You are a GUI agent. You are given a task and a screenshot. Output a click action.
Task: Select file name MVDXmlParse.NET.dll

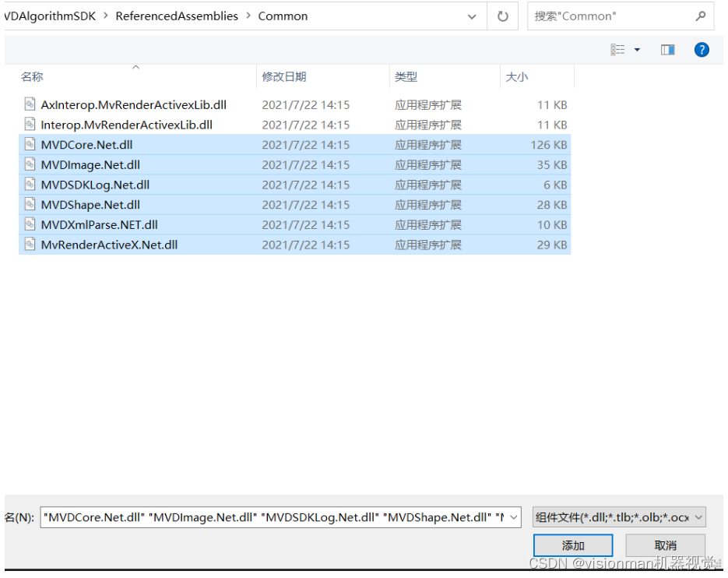[x=100, y=225]
